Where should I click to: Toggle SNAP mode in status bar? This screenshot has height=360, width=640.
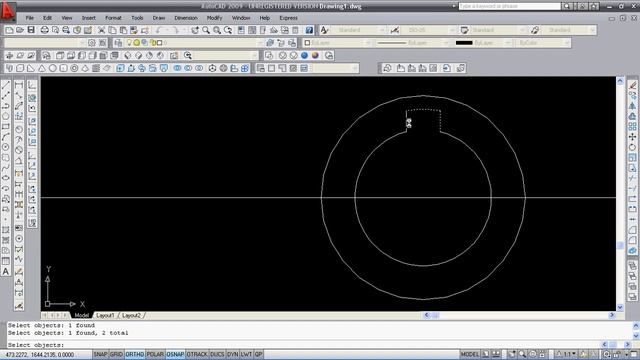click(100, 354)
